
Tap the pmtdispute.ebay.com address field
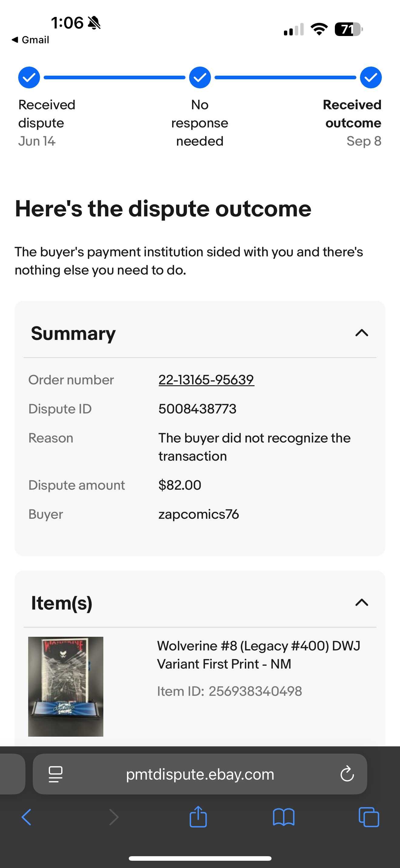pyautogui.click(x=200, y=774)
